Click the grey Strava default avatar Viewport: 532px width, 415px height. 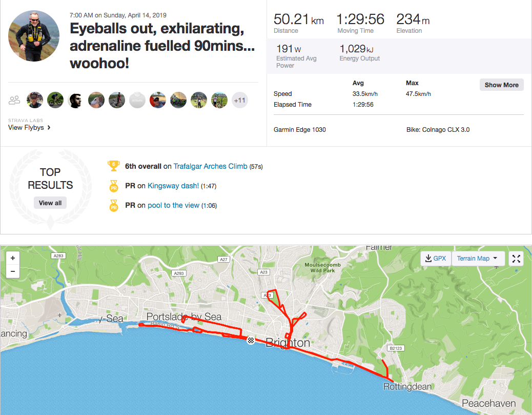coord(137,101)
